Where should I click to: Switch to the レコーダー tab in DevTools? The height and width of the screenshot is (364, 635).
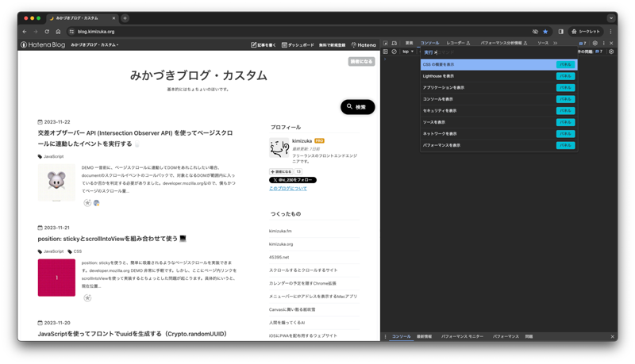point(458,44)
